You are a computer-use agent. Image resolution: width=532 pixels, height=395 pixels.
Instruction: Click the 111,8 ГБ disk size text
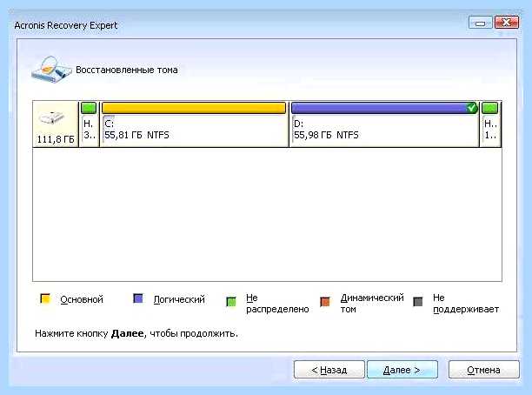click(56, 139)
